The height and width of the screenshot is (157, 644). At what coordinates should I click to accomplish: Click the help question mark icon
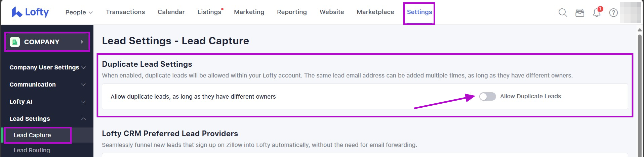tap(613, 13)
